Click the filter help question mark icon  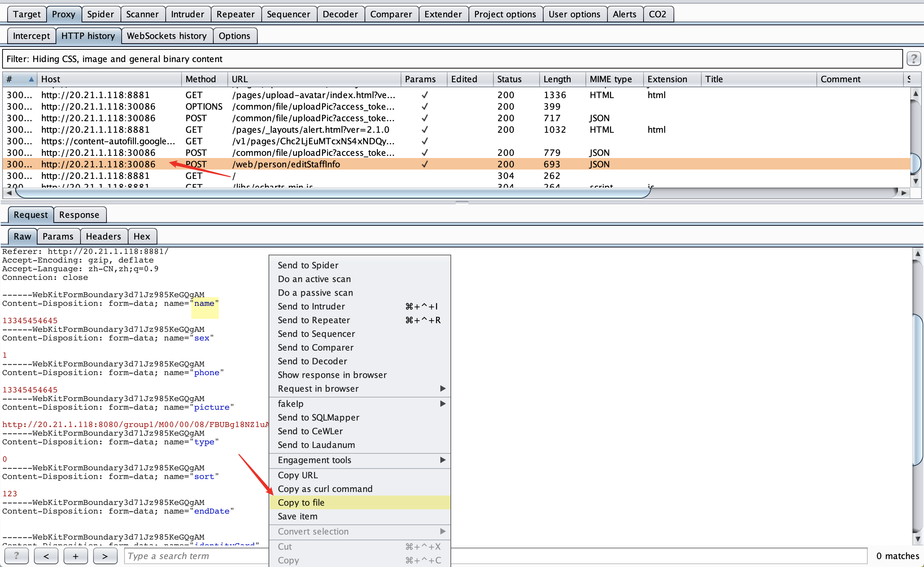pos(914,59)
